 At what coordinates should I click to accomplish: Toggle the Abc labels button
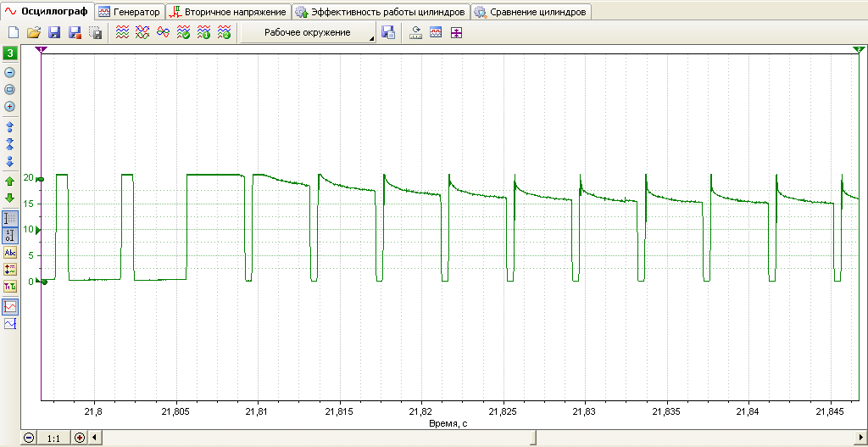coord(10,253)
